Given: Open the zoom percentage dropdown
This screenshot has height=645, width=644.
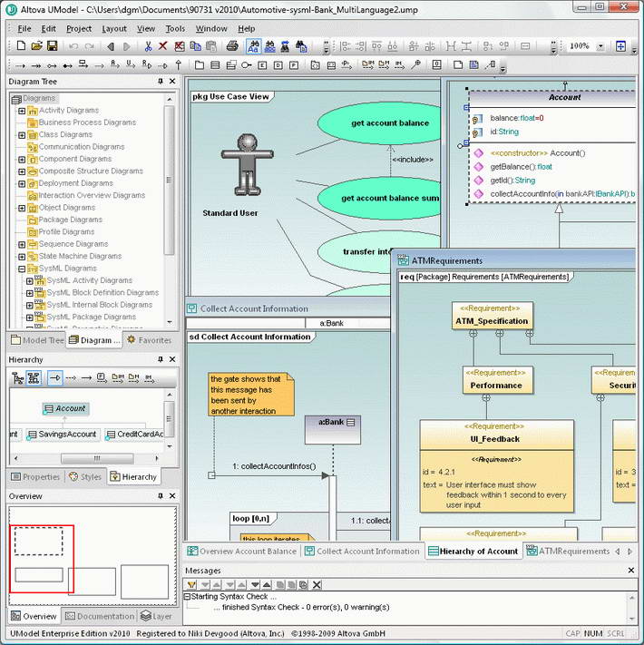Looking at the screenshot, I should [x=600, y=46].
